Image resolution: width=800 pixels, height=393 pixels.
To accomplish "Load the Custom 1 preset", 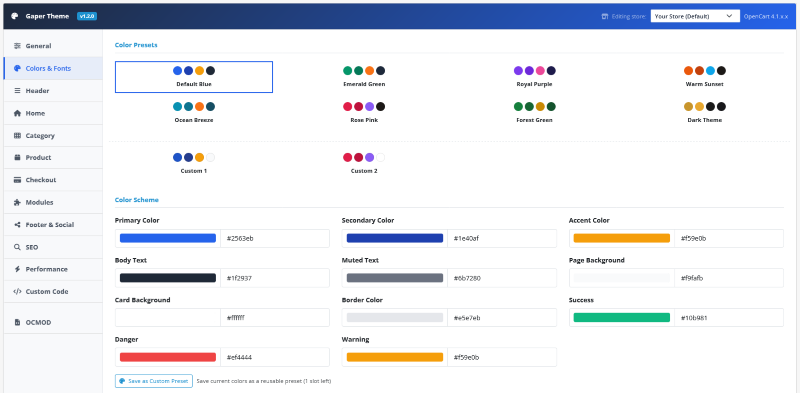I will [194, 164].
